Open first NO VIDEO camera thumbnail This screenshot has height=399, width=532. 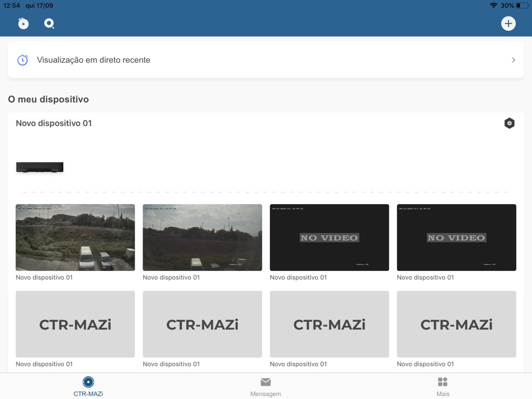click(x=329, y=237)
